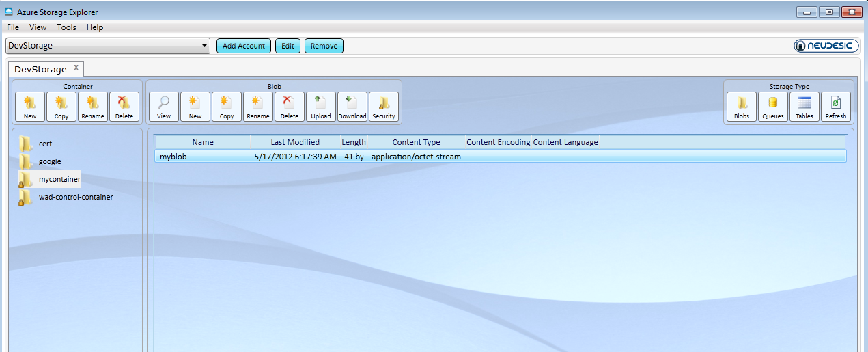Screen dimensions: 868x352
Task: Click the 41 by length cell
Action: pos(354,157)
